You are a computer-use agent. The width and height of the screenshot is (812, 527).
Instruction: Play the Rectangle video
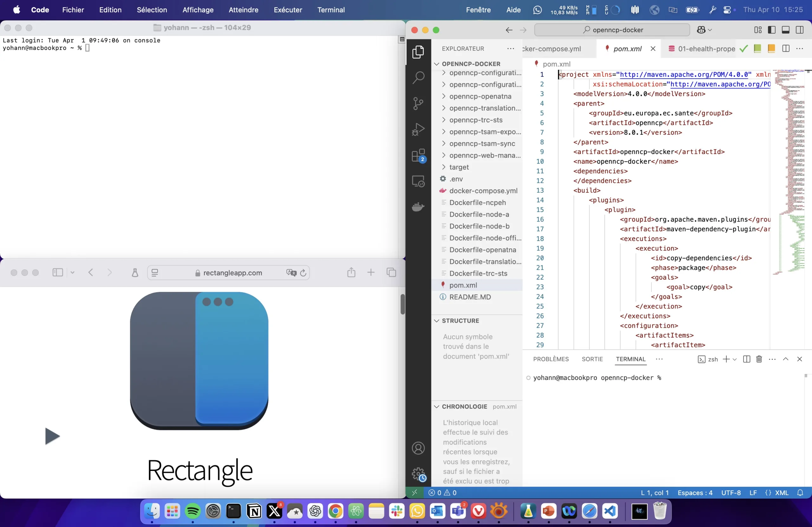(52, 436)
